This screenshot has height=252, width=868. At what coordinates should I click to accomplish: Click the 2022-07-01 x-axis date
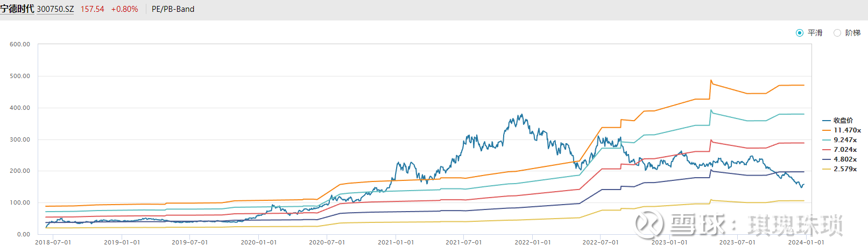click(x=600, y=242)
